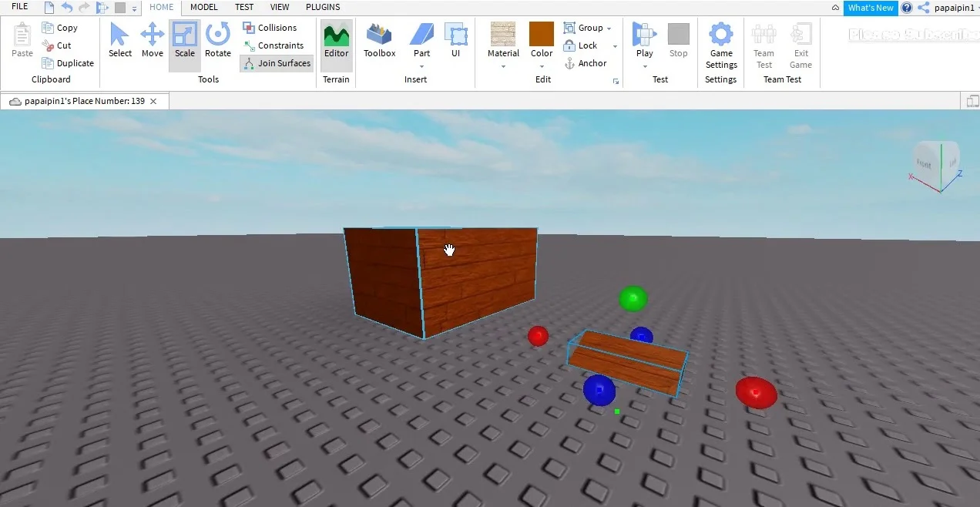Open the Material dropdown arrow
The height and width of the screenshot is (507, 980).
[x=503, y=66]
